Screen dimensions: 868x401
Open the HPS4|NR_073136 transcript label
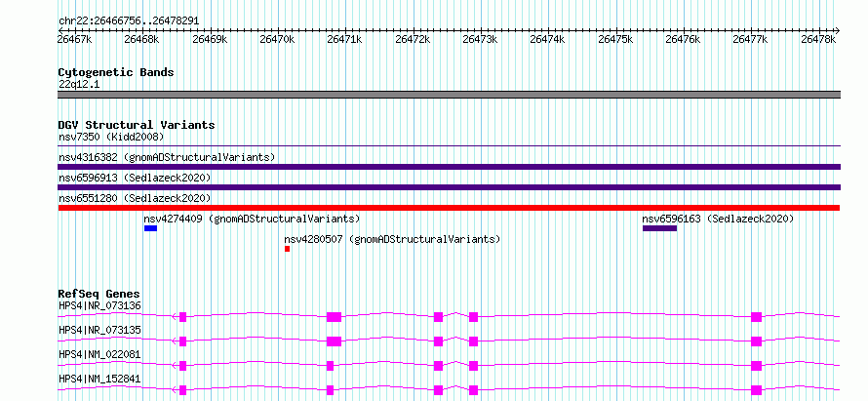[99, 305]
